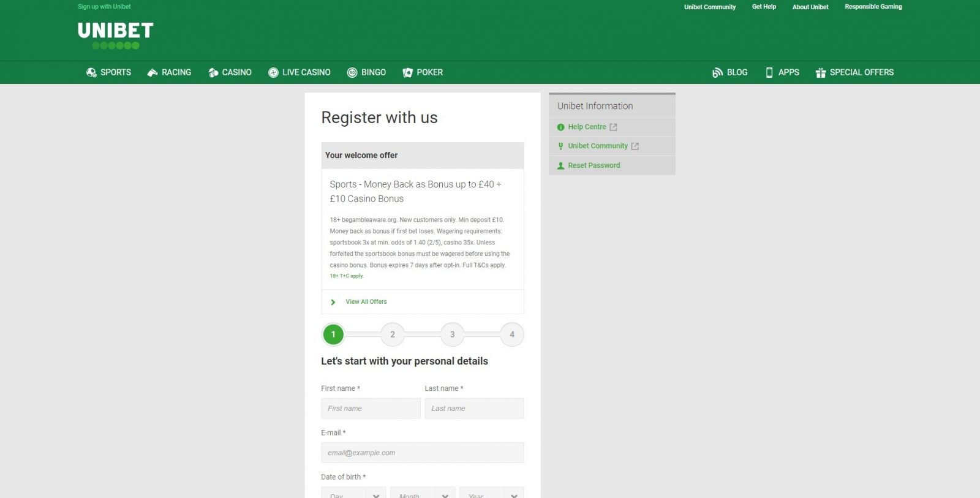
Task: Open the Apps menu item
Action: (x=782, y=72)
